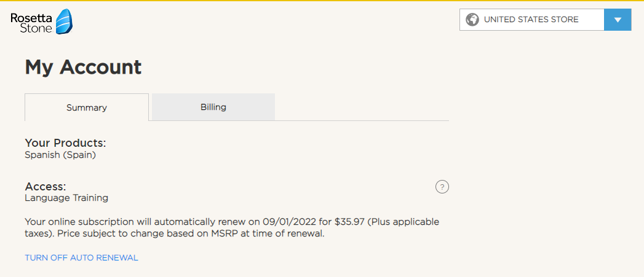644x277 pixels.
Task: Switch to the Billing tab
Action: [x=213, y=107]
